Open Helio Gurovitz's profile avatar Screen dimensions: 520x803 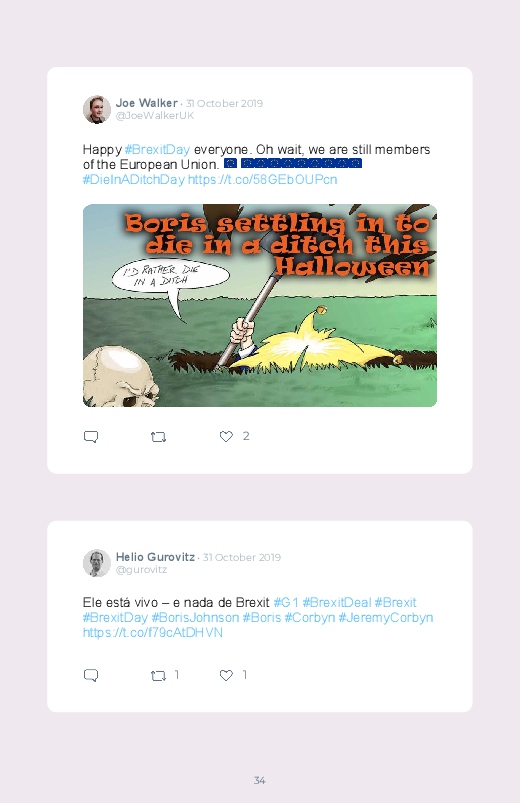(x=97, y=563)
